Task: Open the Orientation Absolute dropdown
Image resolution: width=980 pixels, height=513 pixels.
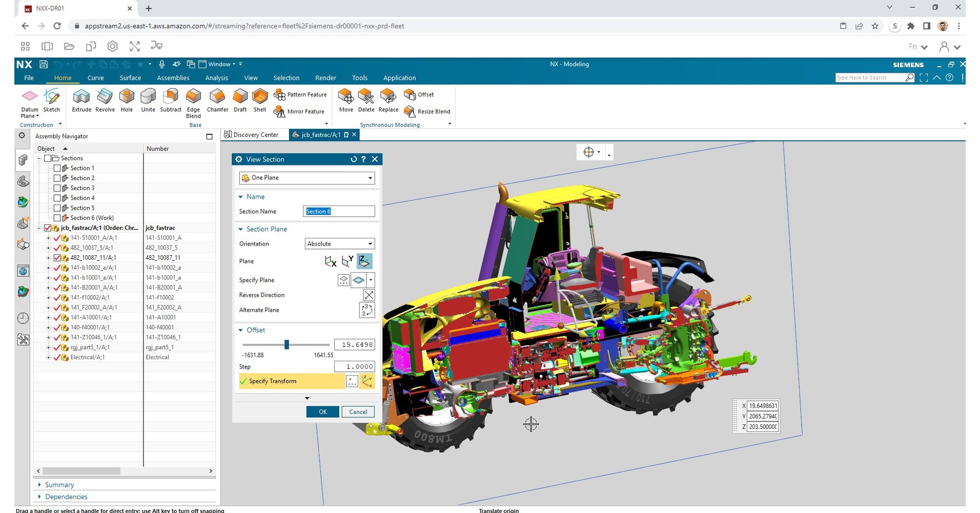Action: pos(369,243)
